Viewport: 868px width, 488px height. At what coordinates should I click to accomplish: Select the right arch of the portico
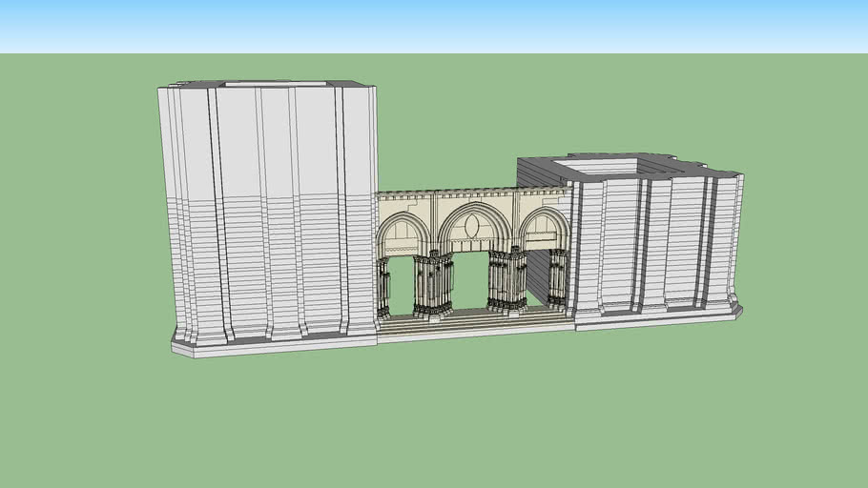click(x=545, y=228)
